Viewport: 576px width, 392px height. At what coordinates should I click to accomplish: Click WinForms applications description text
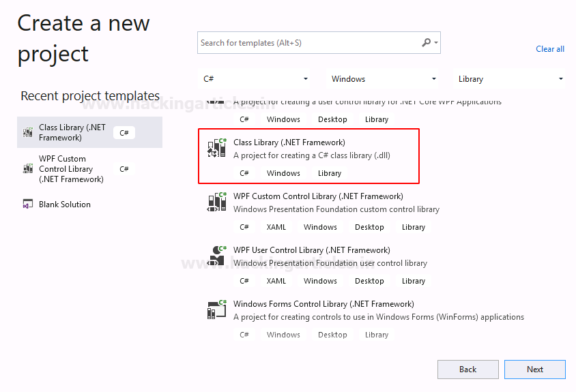tap(379, 317)
